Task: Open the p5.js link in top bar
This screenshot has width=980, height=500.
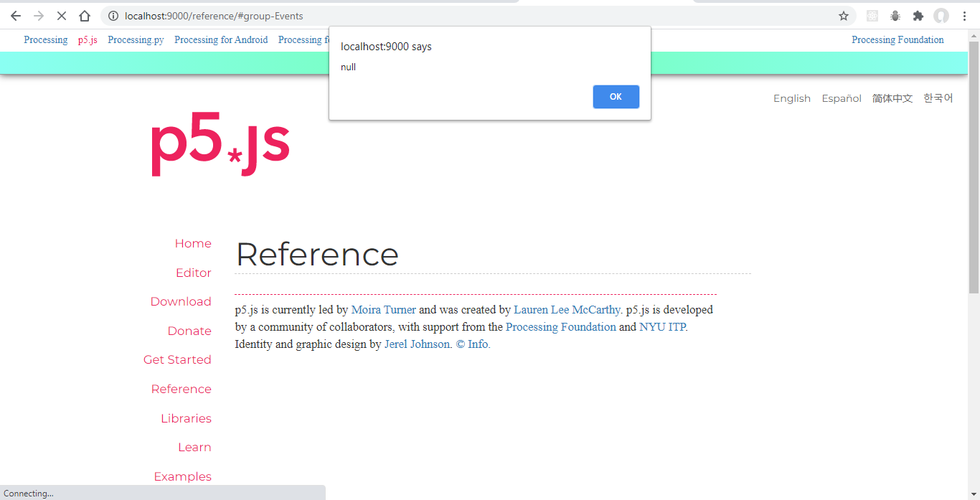Action: coord(88,40)
